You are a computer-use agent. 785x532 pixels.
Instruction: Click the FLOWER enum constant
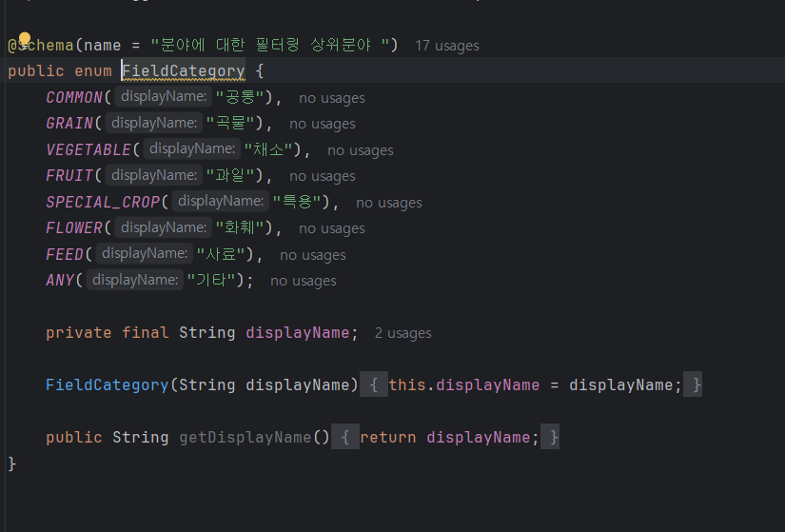tap(74, 227)
